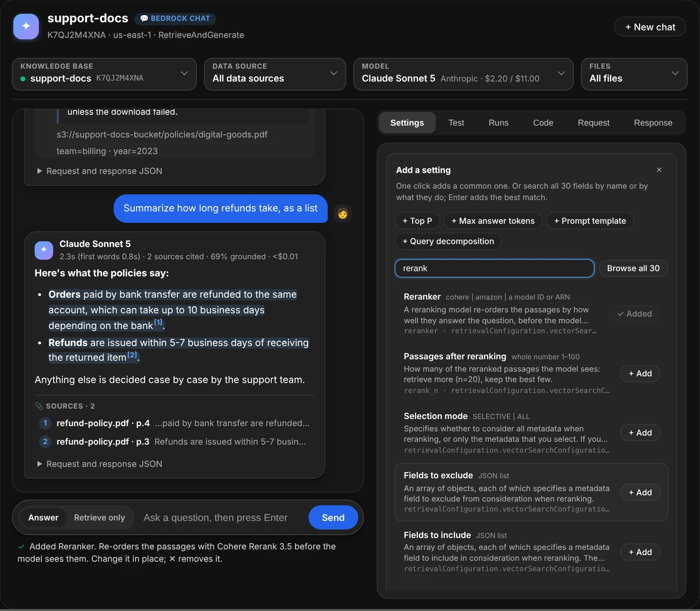The height and width of the screenshot is (611, 700).
Task: Open the Data Source dropdown
Action: coord(275,74)
